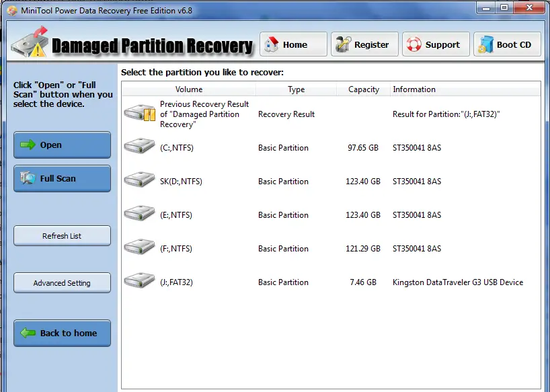Click the "97.65 GB" capacity cell
The height and width of the screenshot is (392, 550).
[x=363, y=148]
